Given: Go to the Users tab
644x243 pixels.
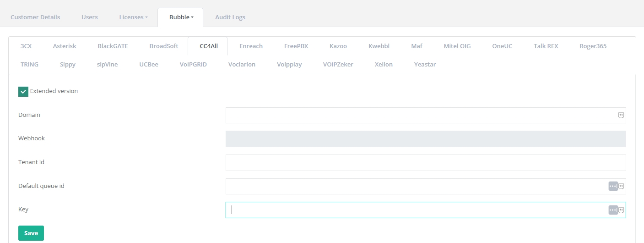Looking at the screenshot, I should [x=90, y=17].
